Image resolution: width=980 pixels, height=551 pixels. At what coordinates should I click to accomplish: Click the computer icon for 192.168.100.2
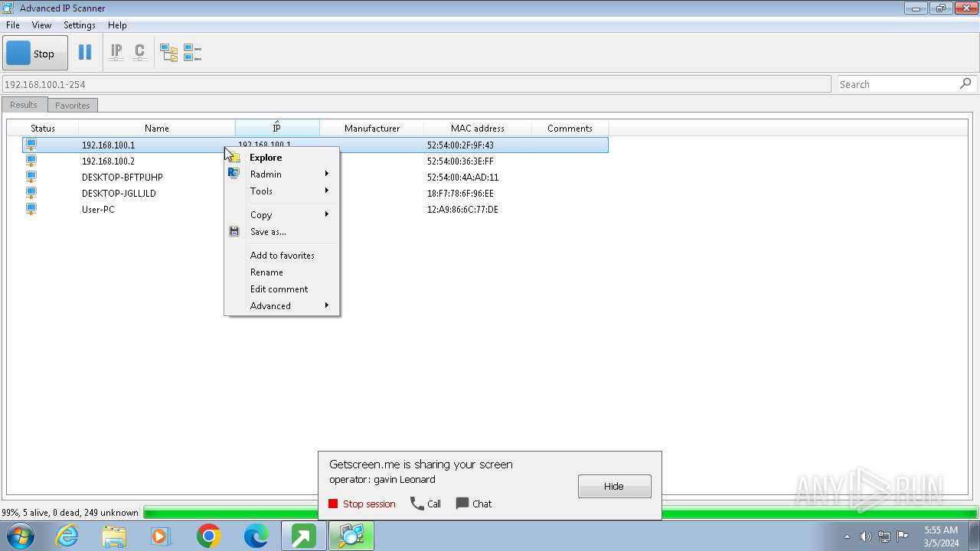coord(31,161)
